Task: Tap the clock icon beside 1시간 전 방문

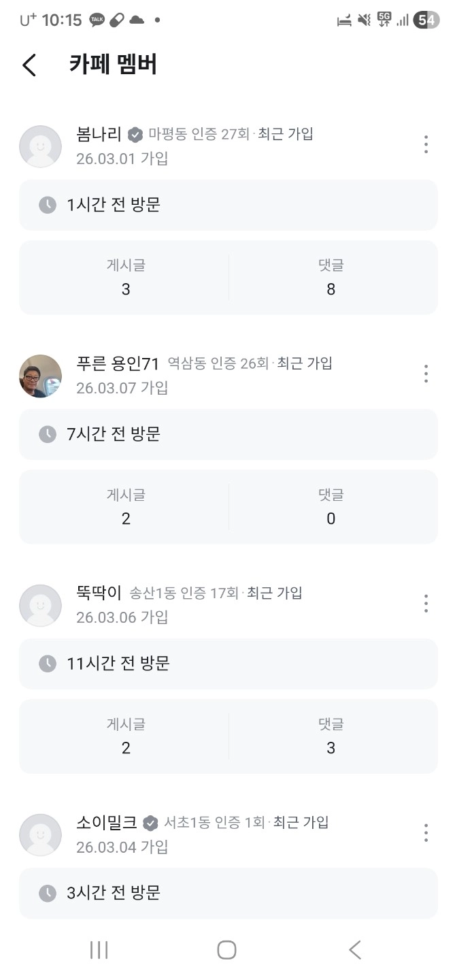Action: click(x=47, y=205)
